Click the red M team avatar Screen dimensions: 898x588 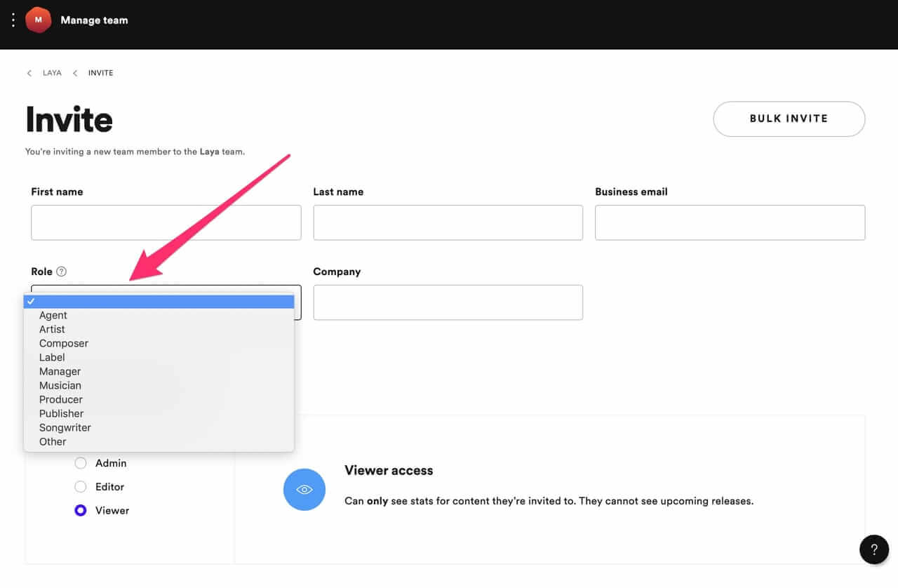tap(39, 20)
